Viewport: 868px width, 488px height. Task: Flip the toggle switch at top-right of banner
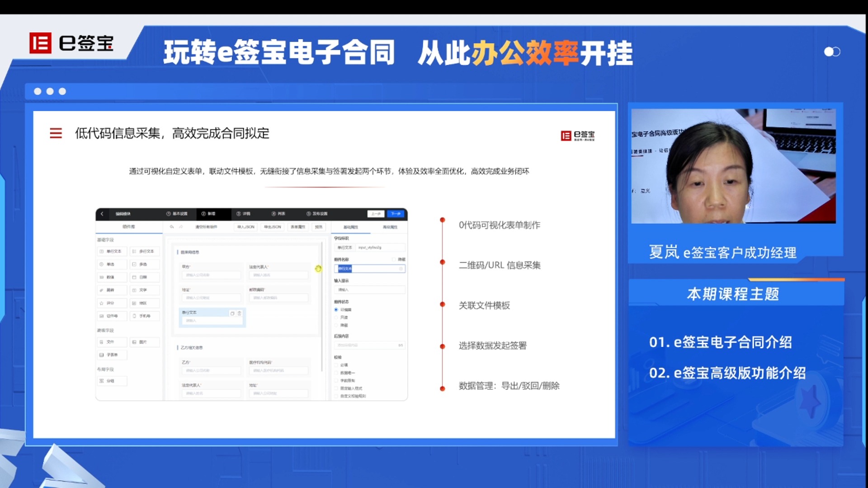[x=832, y=52]
